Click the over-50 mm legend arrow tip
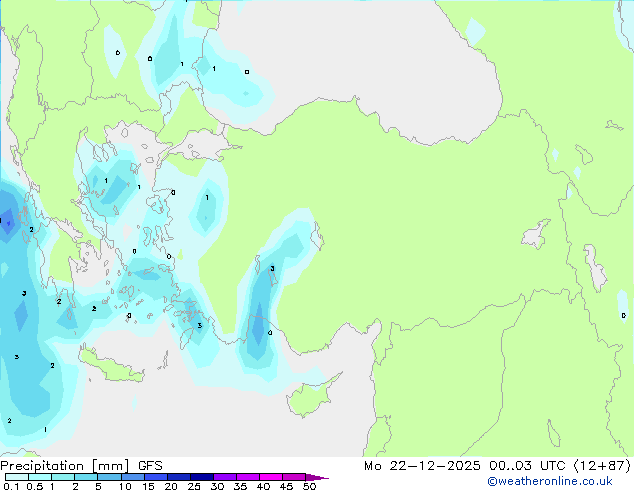 [317, 477]
